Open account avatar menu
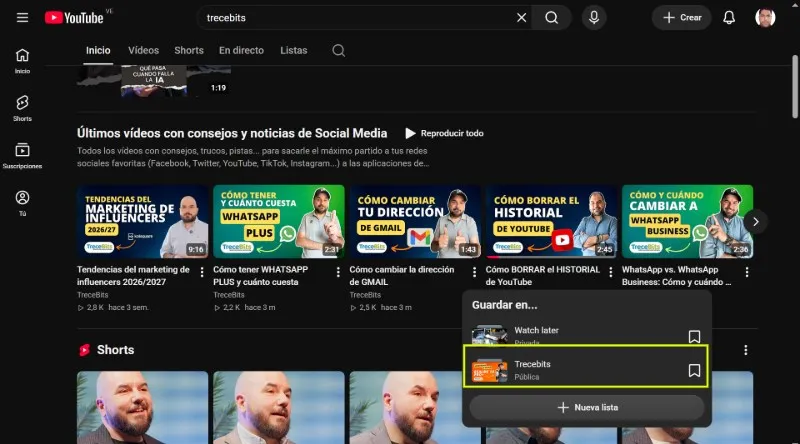Image resolution: width=800 pixels, height=444 pixels. click(x=765, y=18)
